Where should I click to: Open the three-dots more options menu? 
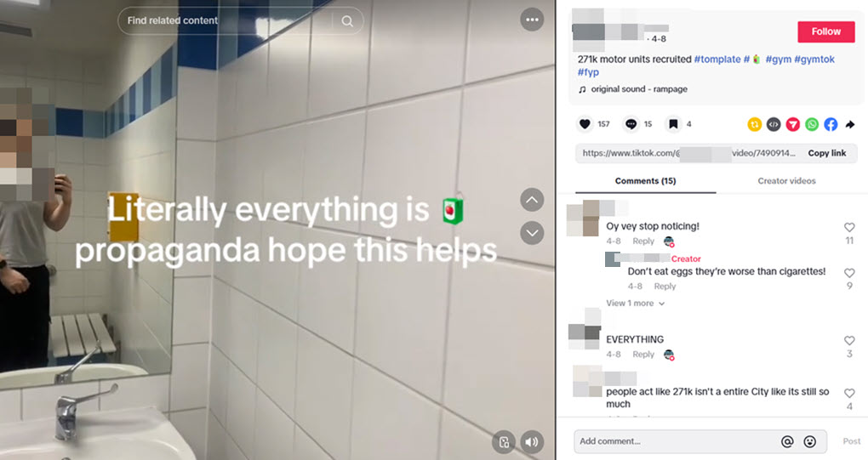[x=532, y=20]
